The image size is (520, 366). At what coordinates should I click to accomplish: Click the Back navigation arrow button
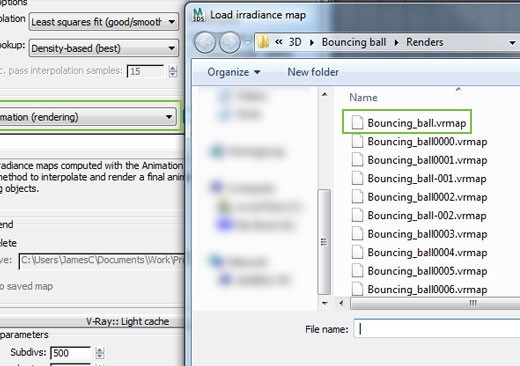click(x=205, y=43)
